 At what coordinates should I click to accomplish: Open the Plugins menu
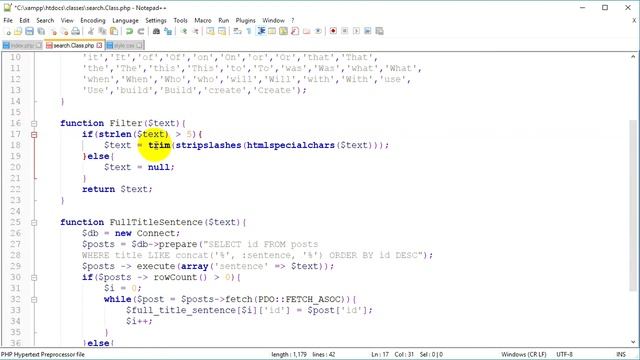click(245, 20)
